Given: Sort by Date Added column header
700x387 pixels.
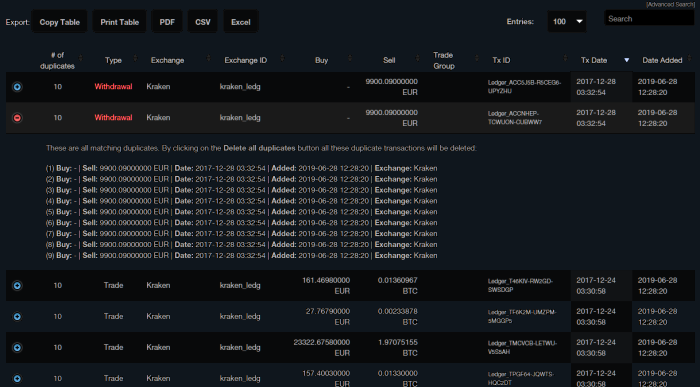Looking at the screenshot, I should click(x=662, y=60).
